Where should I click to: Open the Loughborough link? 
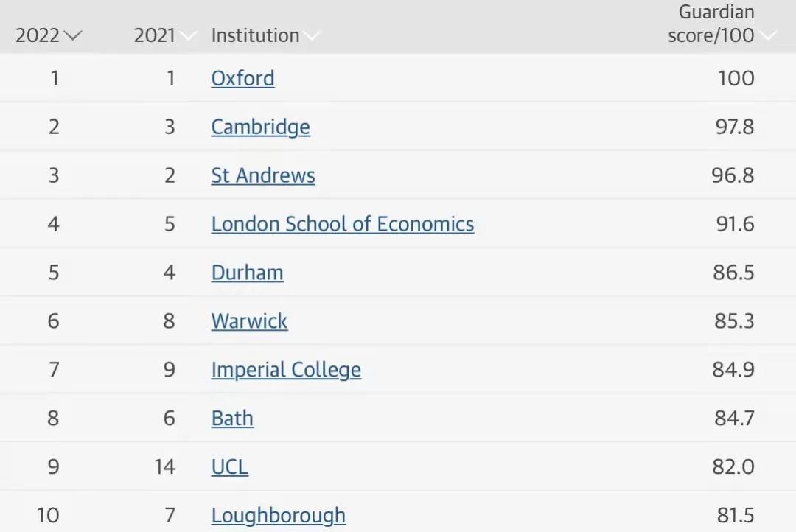pyautogui.click(x=279, y=516)
